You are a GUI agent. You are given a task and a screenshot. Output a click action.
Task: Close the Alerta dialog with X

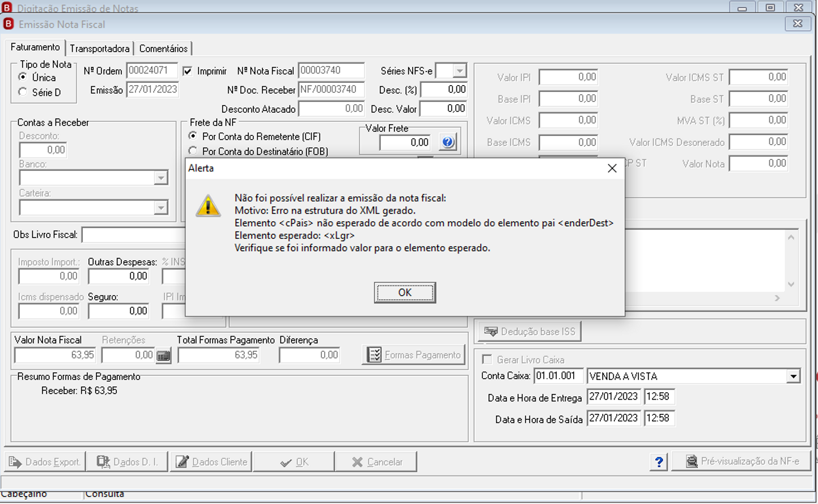pos(612,168)
